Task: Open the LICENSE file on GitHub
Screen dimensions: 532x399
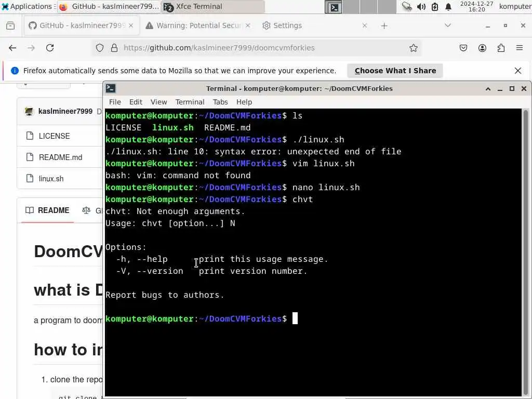Action: (x=54, y=136)
